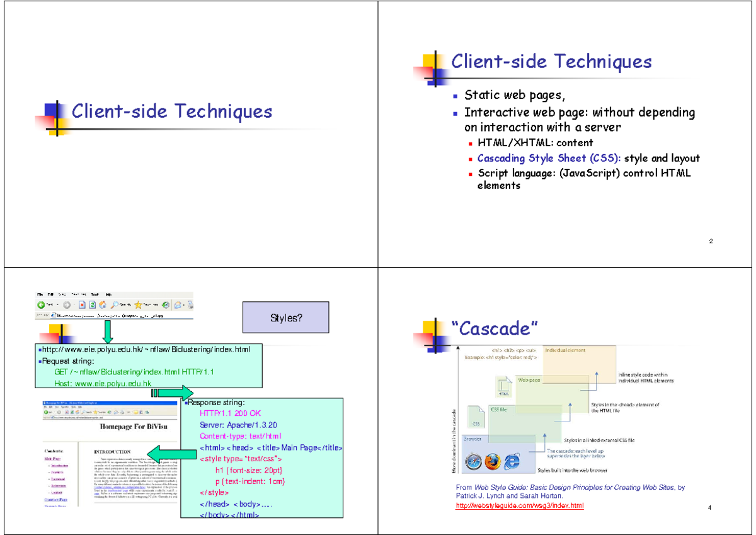Click the 'Host: www.eie.polyu.edu.hk' line
Viewport: 756px width, 535px height.
tap(103, 383)
